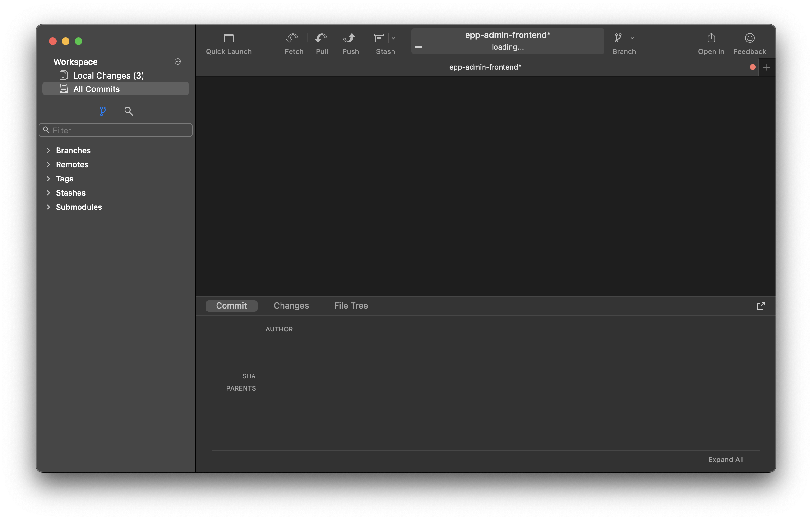
Task: Open the Branch dropdown arrow
Action: 632,38
